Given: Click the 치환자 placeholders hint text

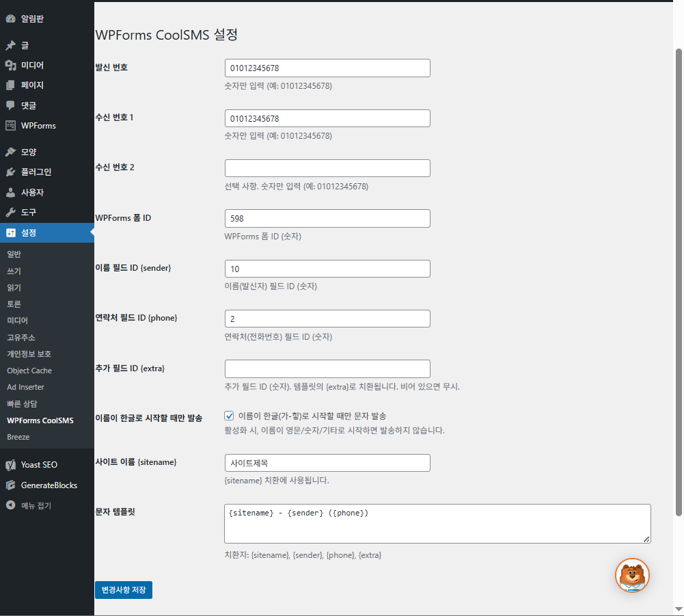Looking at the screenshot, I should [x=303, y=555].
